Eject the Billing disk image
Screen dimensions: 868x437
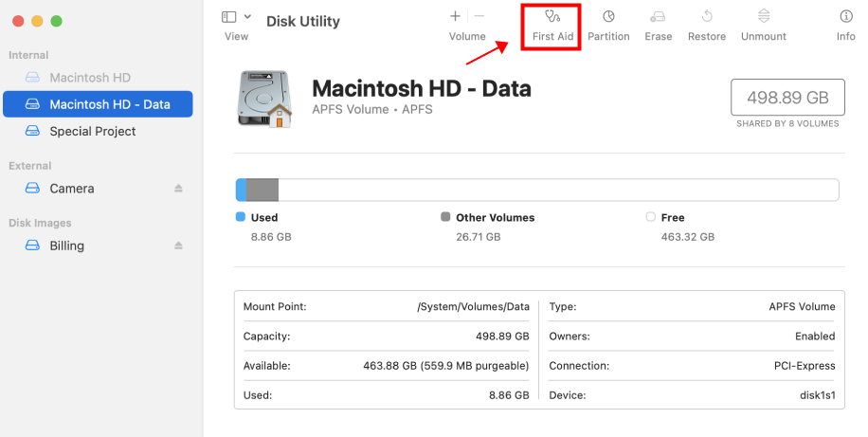point(178,246)
